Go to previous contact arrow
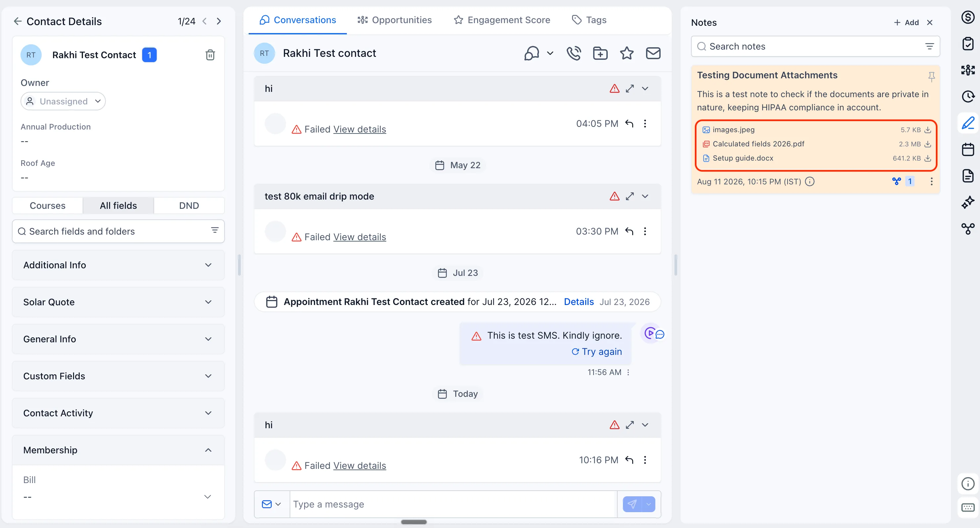 pos(205,21)
